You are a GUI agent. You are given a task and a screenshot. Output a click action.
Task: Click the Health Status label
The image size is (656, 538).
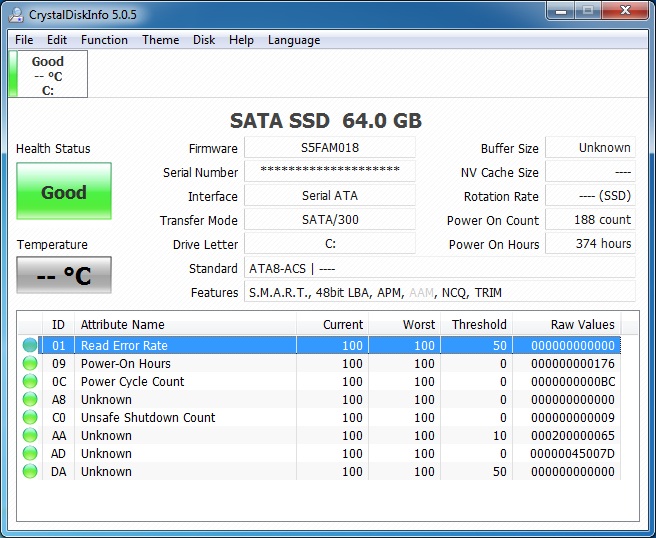(53, 149)
